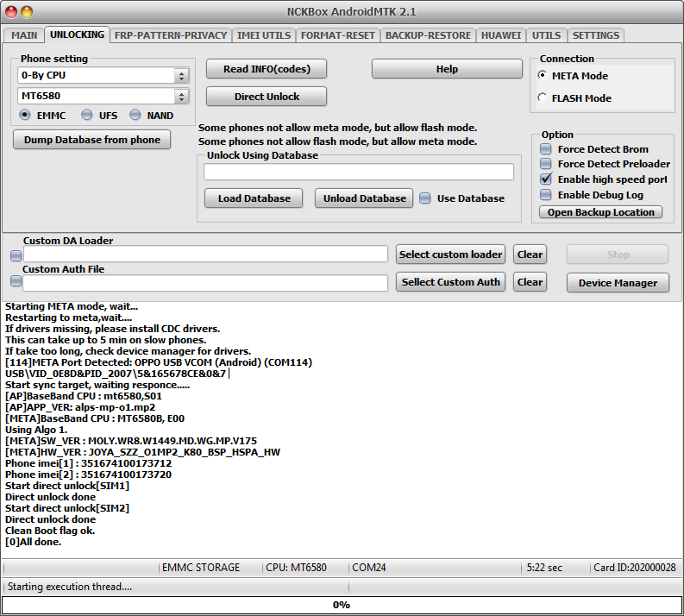The width and height of the screenshot is (684, 616).
Task: Tick Enable Debug Log checkbox
Action: click(x=546, y=195)
